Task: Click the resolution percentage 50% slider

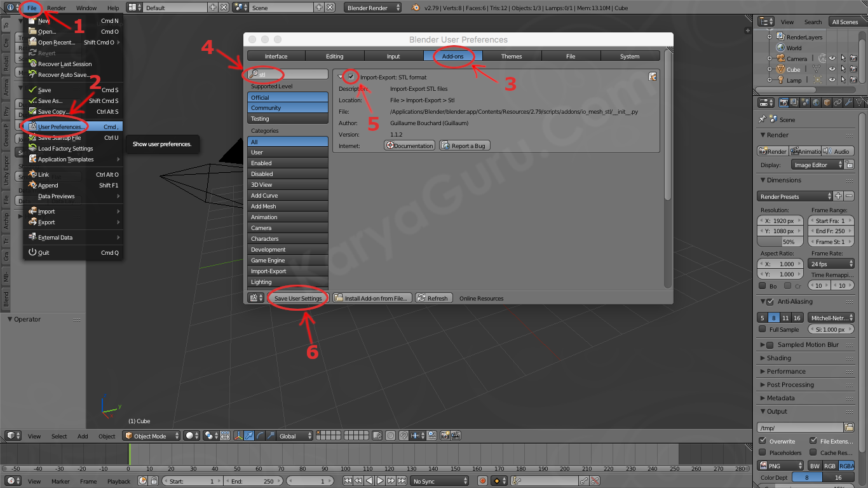Action: tap(780, 242)
